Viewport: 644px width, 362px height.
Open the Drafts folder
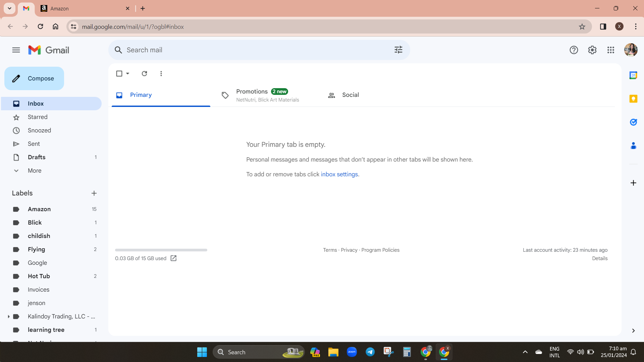(x=51, y=157)
